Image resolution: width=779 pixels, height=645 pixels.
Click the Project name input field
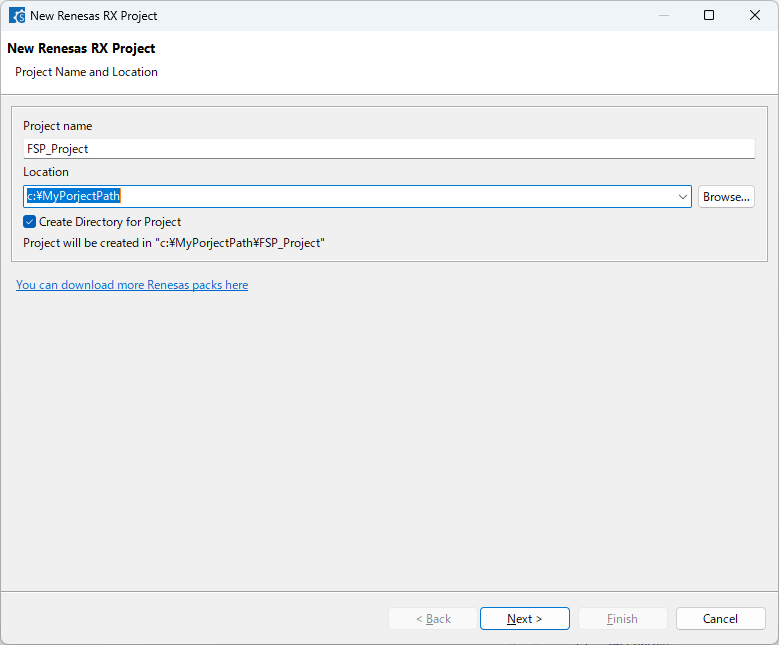coord(389,149)
